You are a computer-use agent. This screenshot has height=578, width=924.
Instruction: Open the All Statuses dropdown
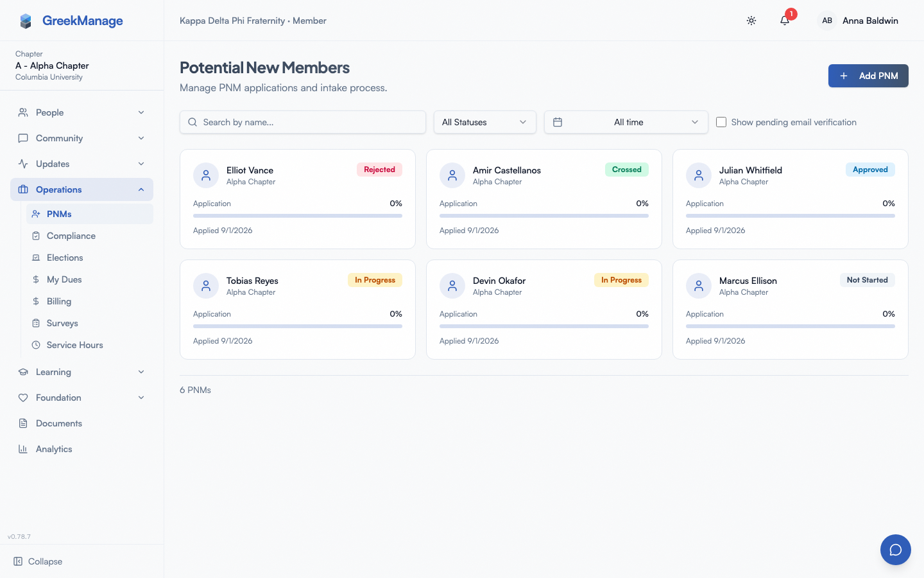485,122
